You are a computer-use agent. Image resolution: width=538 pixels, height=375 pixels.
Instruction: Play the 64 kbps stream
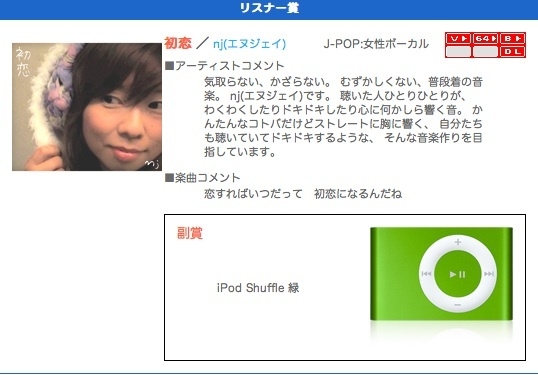tap(485, 39)
